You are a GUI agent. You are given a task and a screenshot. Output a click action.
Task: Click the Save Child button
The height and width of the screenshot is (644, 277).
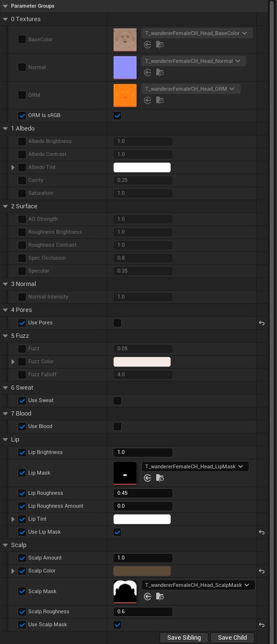[232, 638]
